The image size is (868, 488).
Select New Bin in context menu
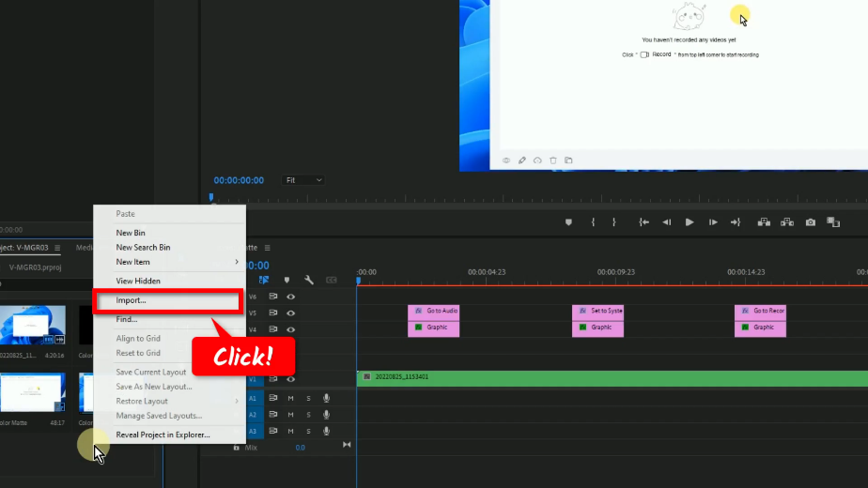coord(131,233)
